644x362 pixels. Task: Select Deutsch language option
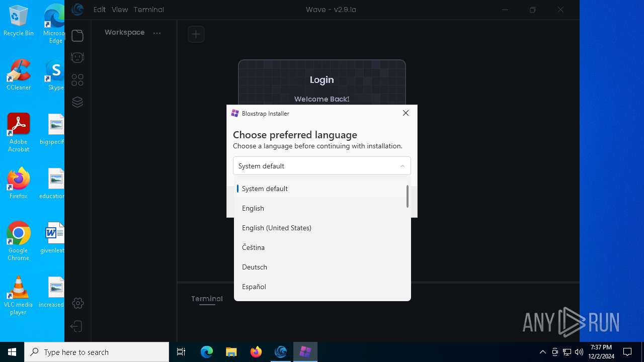tap(322, 267)
